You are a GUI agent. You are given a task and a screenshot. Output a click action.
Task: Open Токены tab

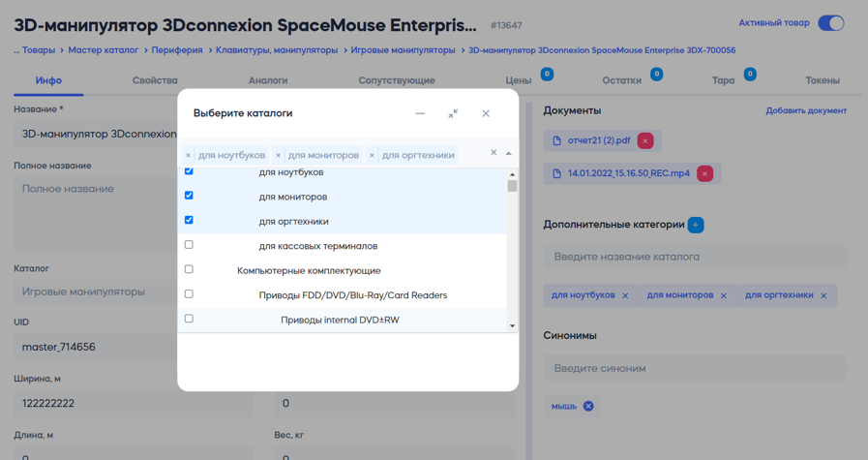click(x=823, y=80)
